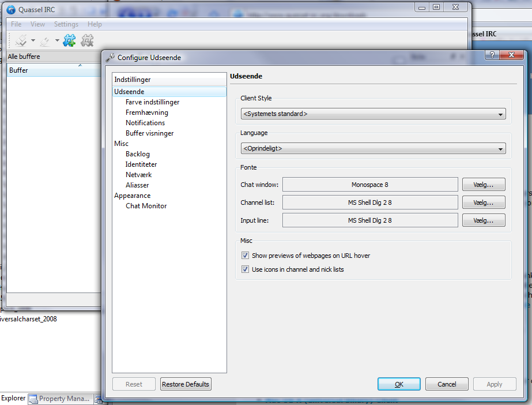The height and width of the screenshot is (405, 532).
Task: Click the Indstillinger tree header
Action: point(169,80)
